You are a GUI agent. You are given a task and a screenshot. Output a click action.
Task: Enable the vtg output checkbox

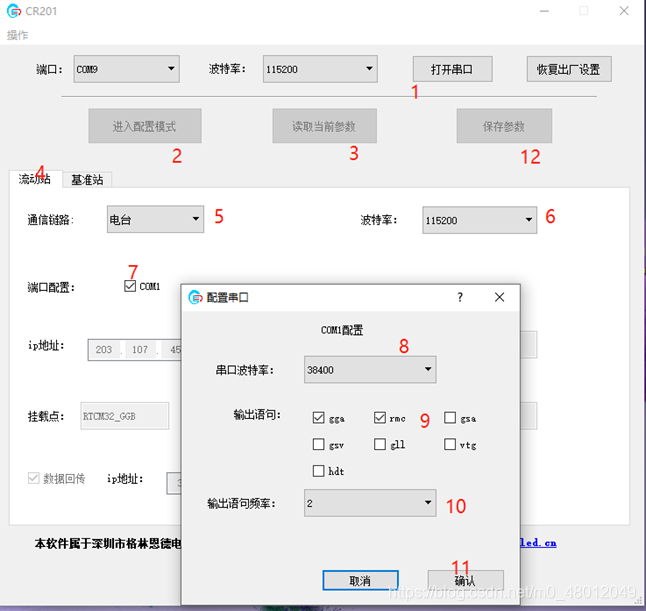[450, 444]
